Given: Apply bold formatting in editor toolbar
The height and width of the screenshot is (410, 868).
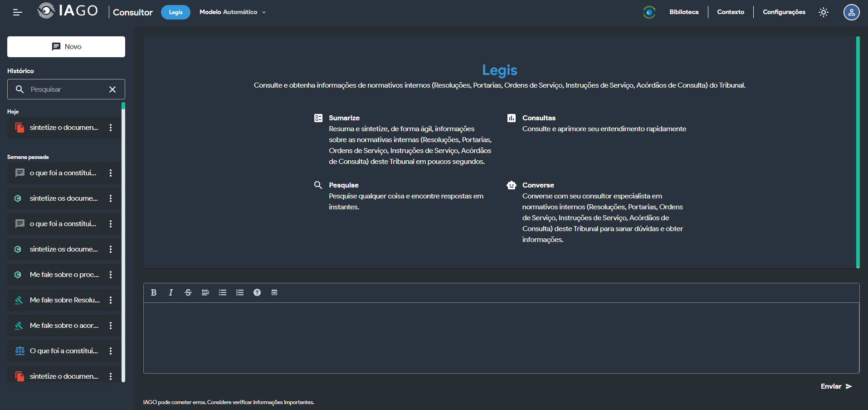Looking at the screenshot, I should point(154,293).
